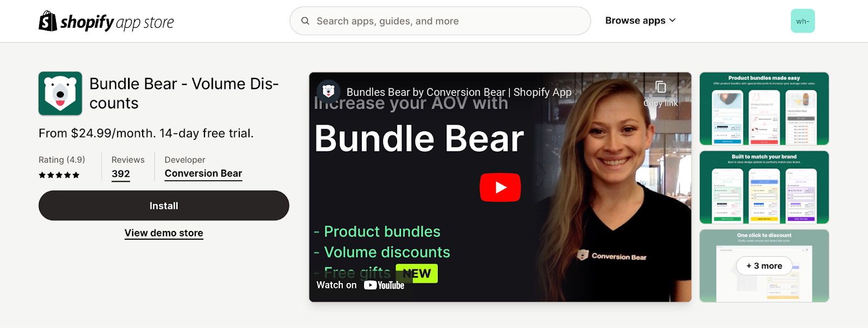Open the teal user account avatar

click(x=802, y=21)
